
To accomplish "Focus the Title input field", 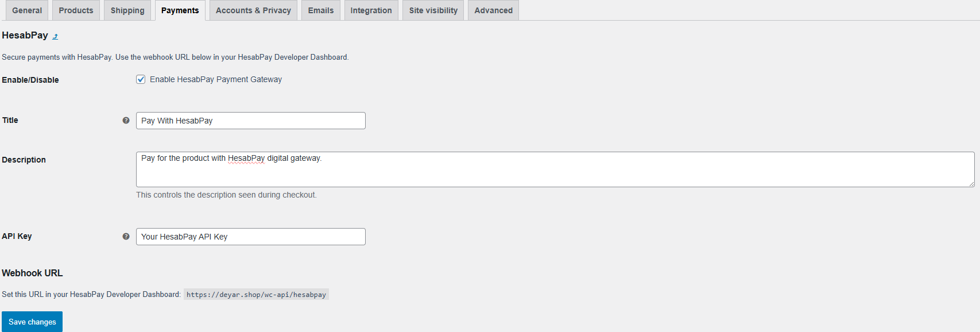I will 251,121.
